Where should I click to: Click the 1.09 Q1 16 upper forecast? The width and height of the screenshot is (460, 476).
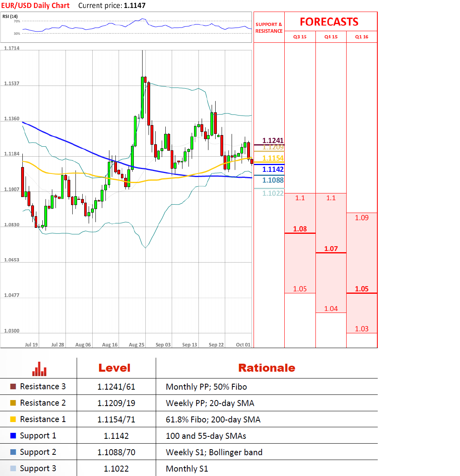click(x=362, y=218)
